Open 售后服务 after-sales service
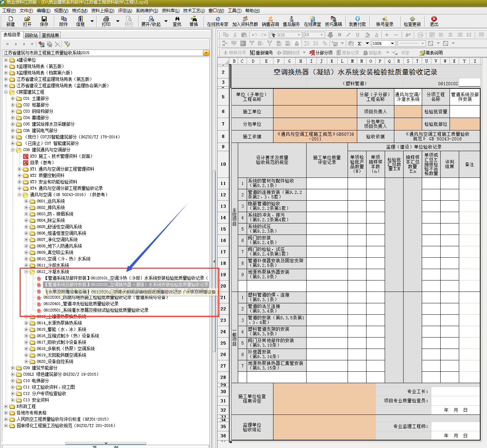This screenshot has width=487, height=448. click(291, 21)
